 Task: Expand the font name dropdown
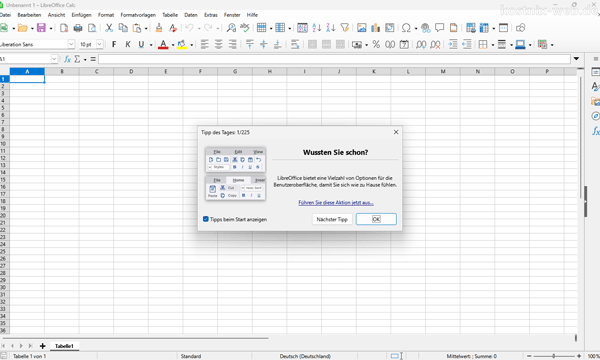[x=71, y=44]
